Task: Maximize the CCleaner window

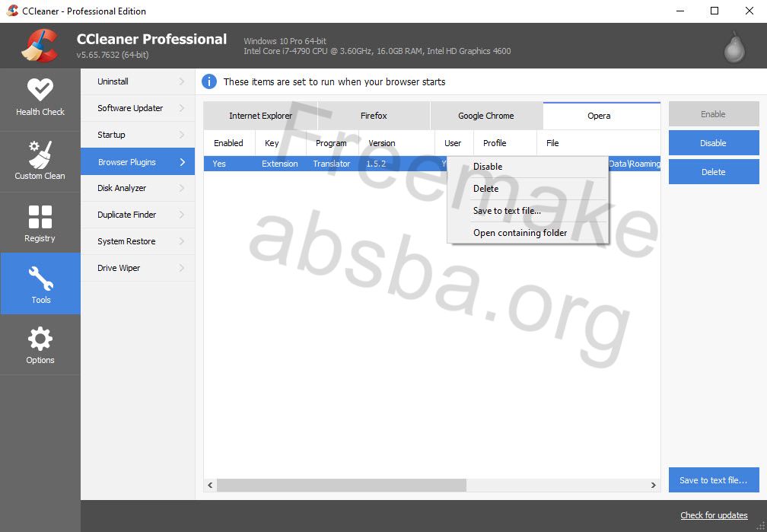Action: pos(714,11)
